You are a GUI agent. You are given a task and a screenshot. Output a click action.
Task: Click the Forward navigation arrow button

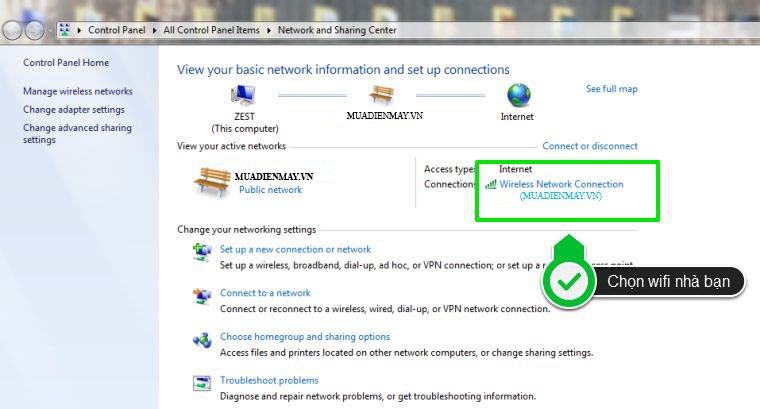click(34, 31)
